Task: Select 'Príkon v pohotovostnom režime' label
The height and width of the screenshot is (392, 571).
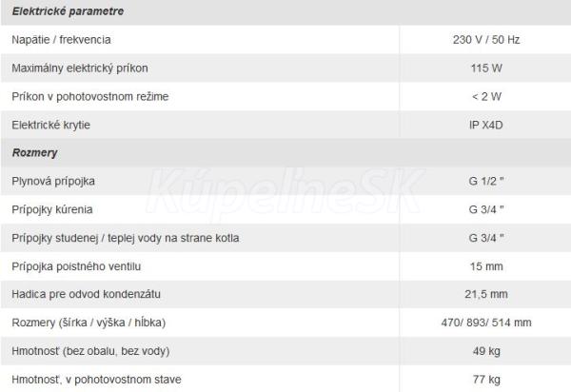Action: 89,96
